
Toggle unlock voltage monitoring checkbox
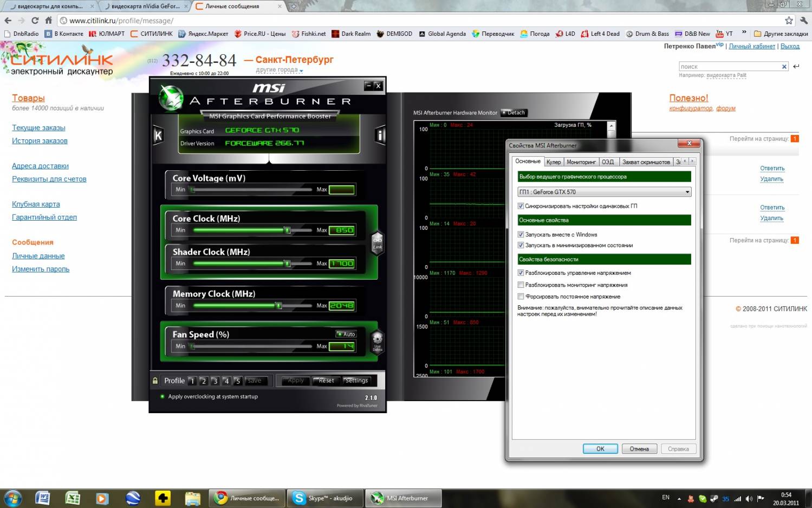click(521, 285)
